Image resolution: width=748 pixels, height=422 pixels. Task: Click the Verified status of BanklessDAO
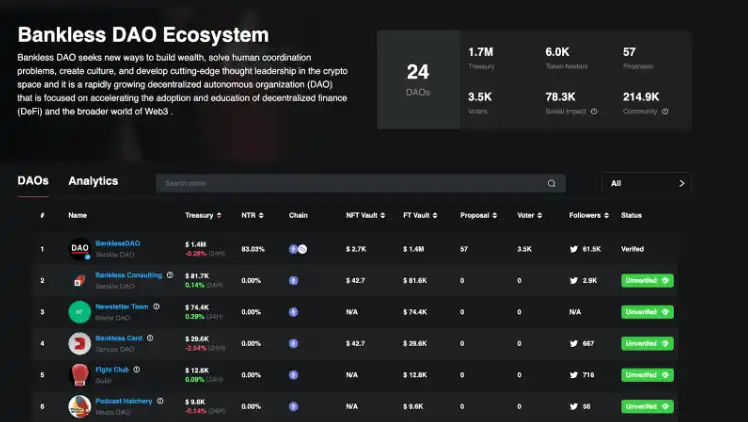pos(633,249)
